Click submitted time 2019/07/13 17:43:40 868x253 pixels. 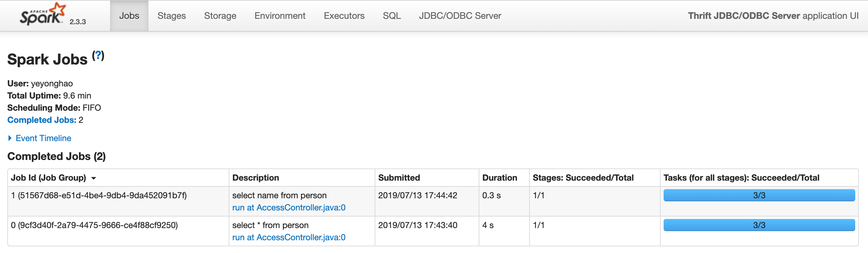[418, 225]
